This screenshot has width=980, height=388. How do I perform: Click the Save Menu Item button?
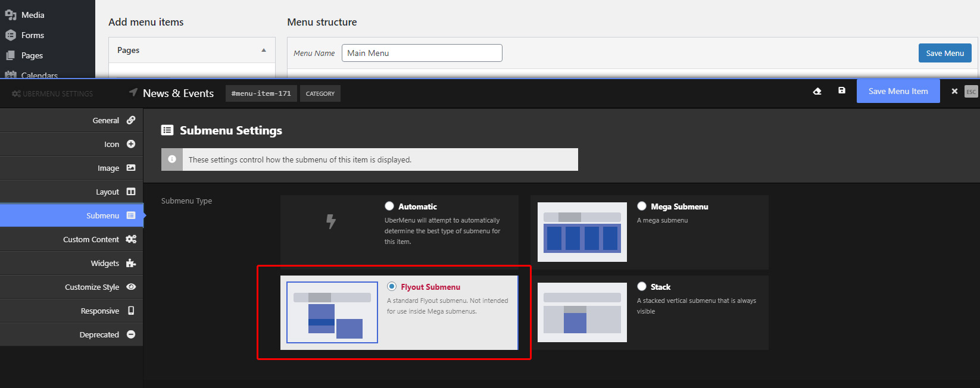[898, 91]
